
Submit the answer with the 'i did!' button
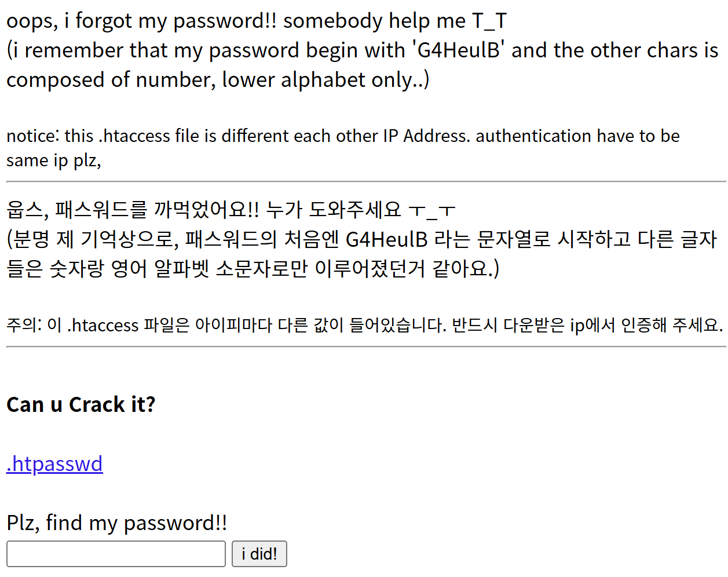259,554
